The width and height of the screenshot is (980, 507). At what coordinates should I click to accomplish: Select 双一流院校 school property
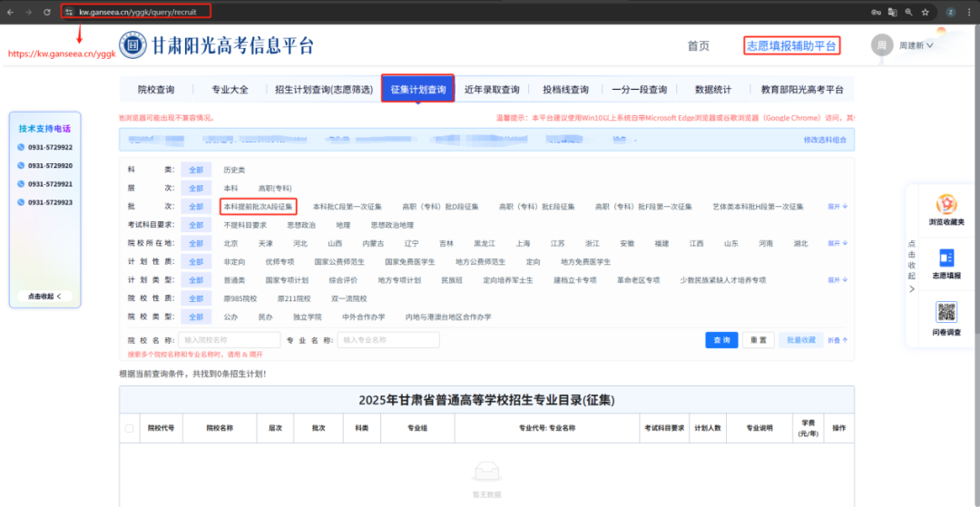(348, 298)
